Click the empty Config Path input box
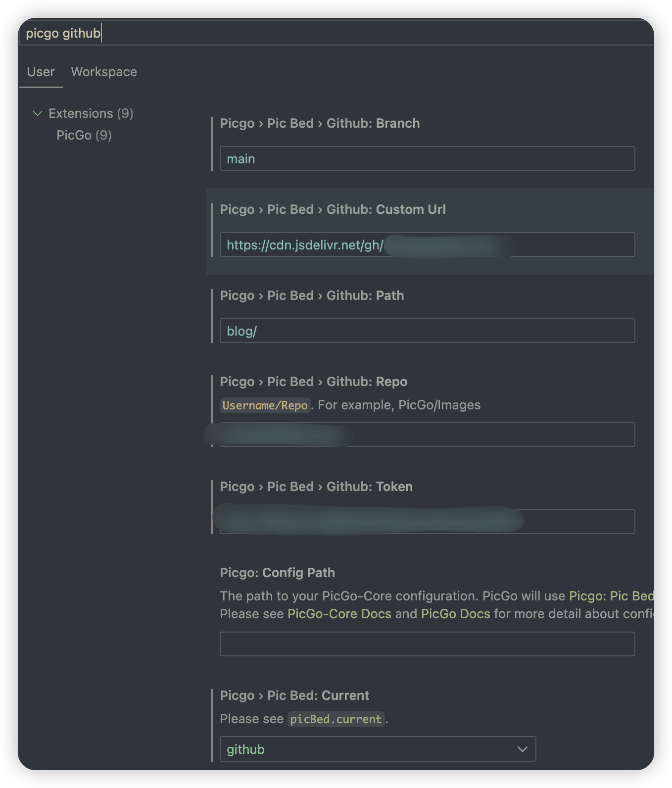The width and height of the screenshot is (672, 788). coord(428,644)
